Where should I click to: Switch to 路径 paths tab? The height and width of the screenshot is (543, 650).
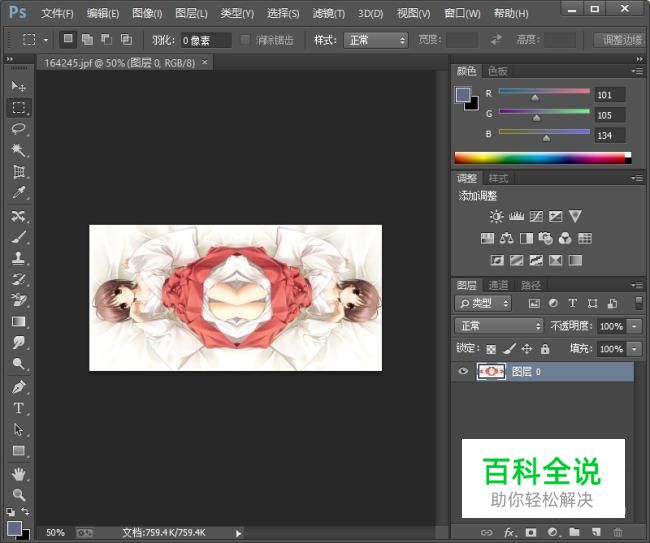click(531, 285)
